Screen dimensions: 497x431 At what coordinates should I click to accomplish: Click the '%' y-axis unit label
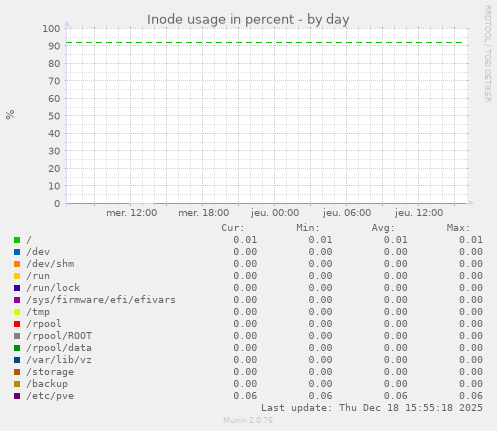coord(10,114)
